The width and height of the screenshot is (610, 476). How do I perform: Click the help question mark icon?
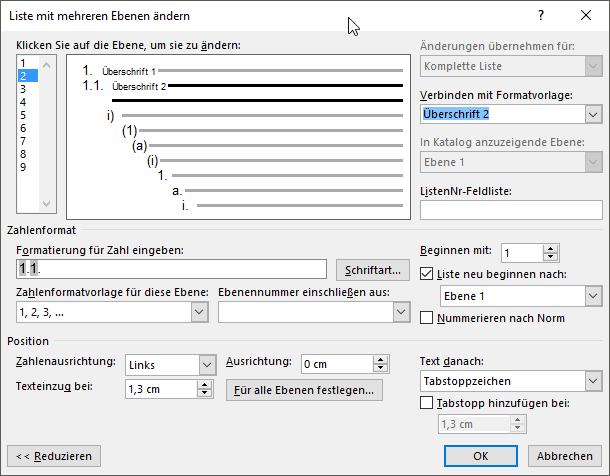[540, 16]
